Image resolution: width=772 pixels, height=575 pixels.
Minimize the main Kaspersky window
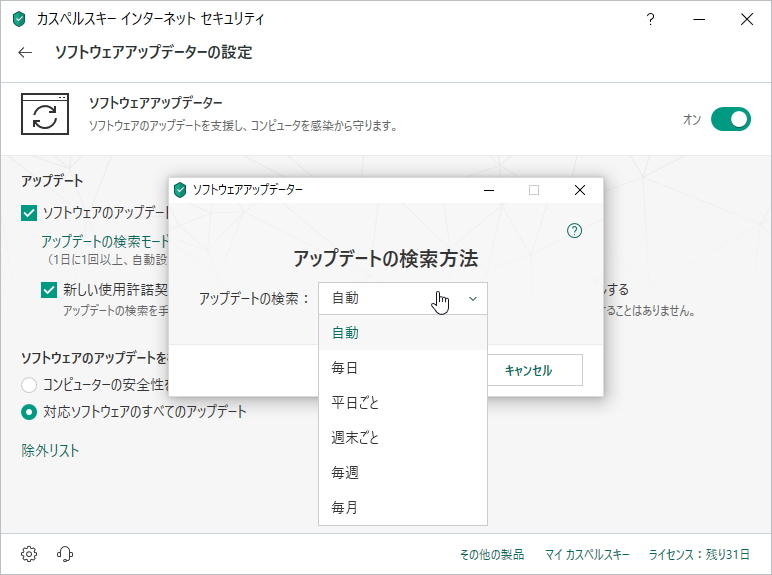[x=699, y=19]
